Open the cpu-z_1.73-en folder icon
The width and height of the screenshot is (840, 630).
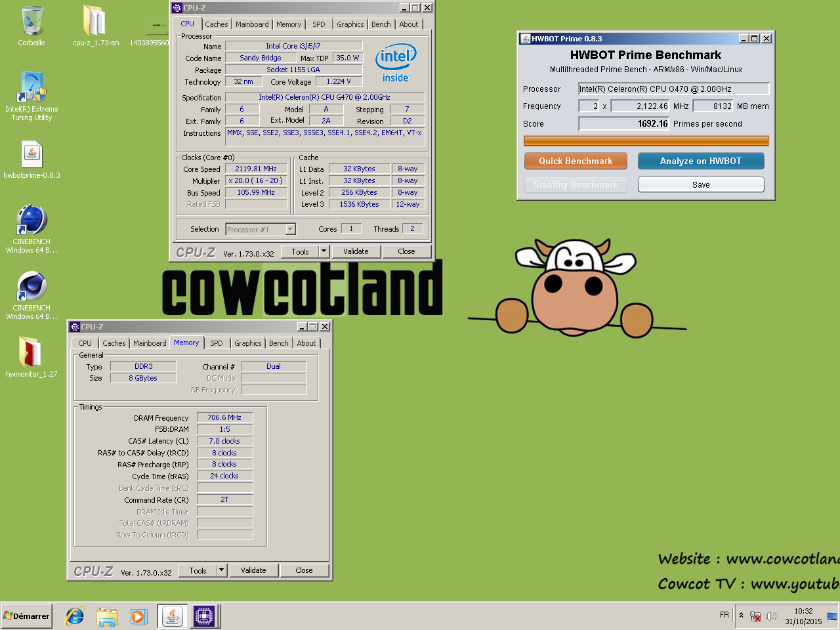click(96, 26)
